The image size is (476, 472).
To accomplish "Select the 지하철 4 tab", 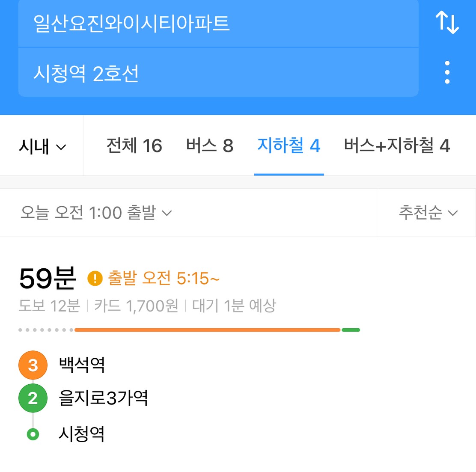I will coord(289,145).
